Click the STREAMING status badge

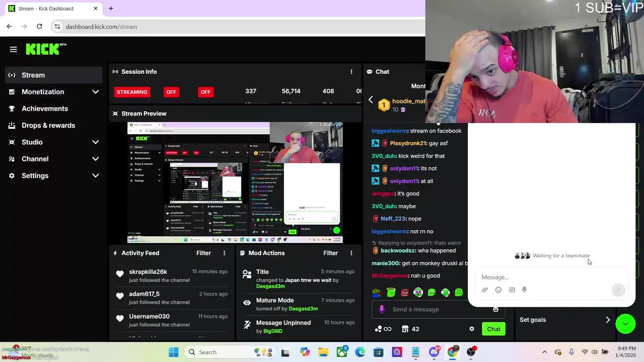click(x=132, y=92)
